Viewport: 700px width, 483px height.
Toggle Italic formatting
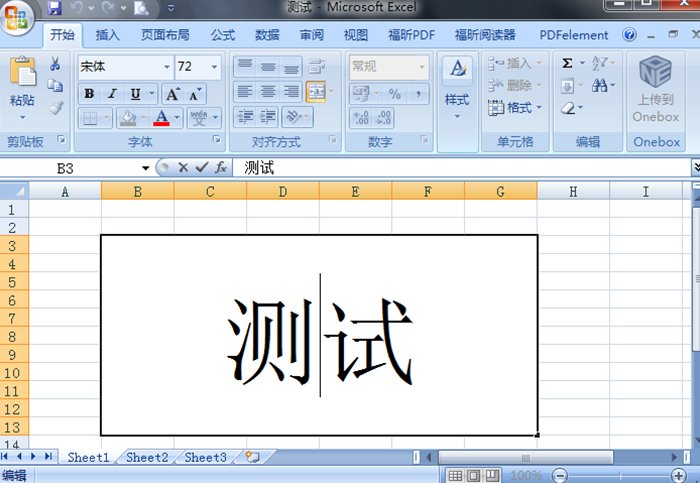pos(112,94)
